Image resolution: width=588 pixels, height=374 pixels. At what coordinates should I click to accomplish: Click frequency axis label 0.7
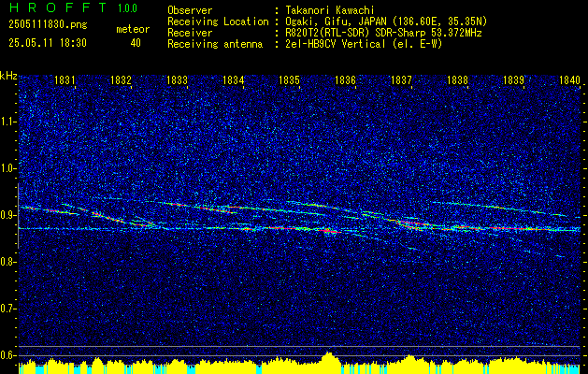pos(8,309)
